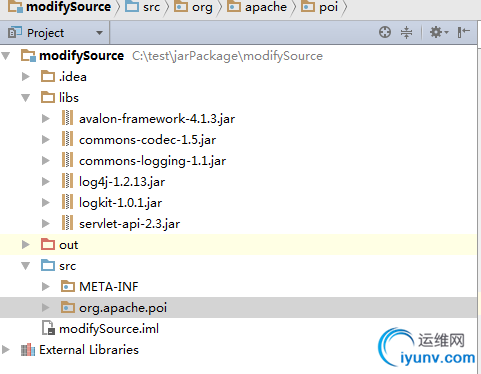The image size is (481, 374).
Task: Click org in the breadcrumb bar
Action: [x=194, y=7]
